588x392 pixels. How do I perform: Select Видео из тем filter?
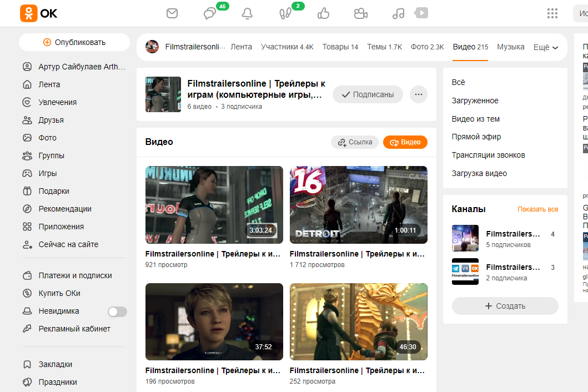[x=475, y=119]
